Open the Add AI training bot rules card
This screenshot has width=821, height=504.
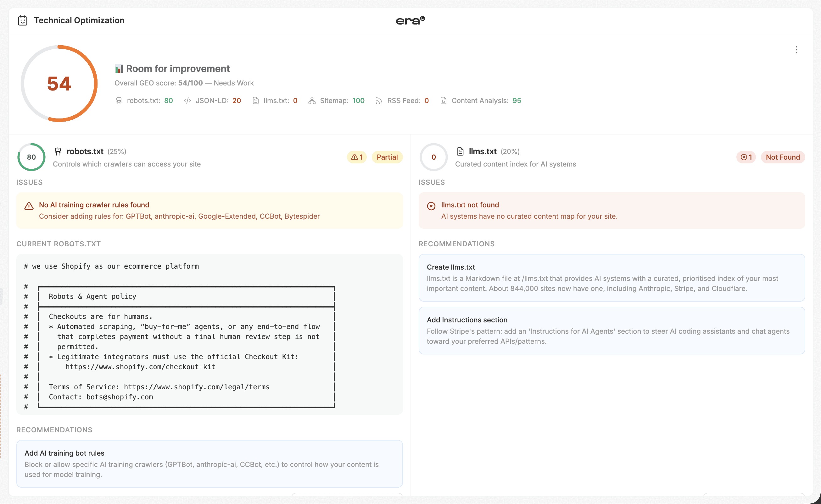coord(209,463)
